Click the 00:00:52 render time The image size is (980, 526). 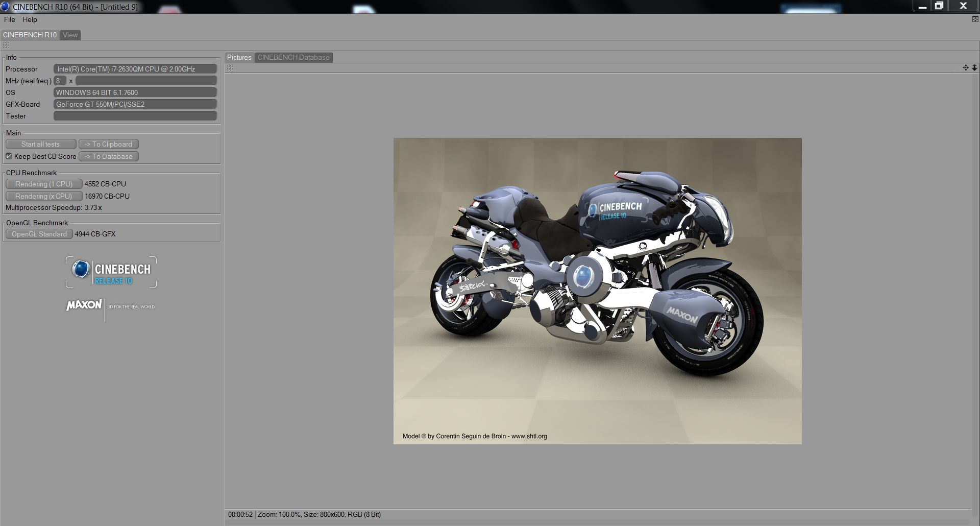[x=240, y=514]
